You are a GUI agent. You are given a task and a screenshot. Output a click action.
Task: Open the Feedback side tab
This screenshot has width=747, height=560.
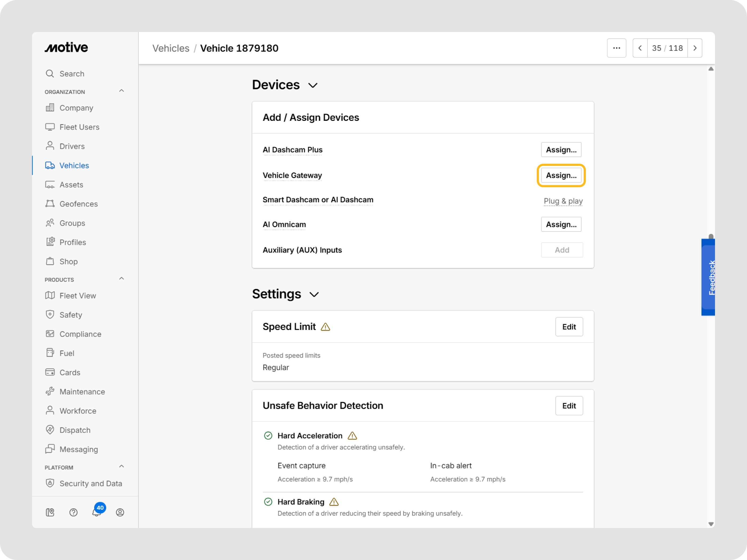(709, 278)
